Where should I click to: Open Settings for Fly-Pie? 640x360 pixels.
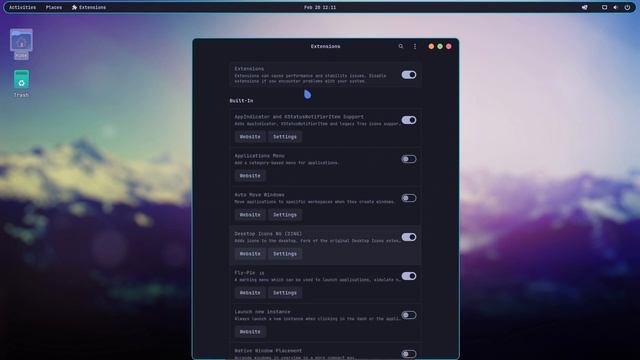[x=285, y=293]
